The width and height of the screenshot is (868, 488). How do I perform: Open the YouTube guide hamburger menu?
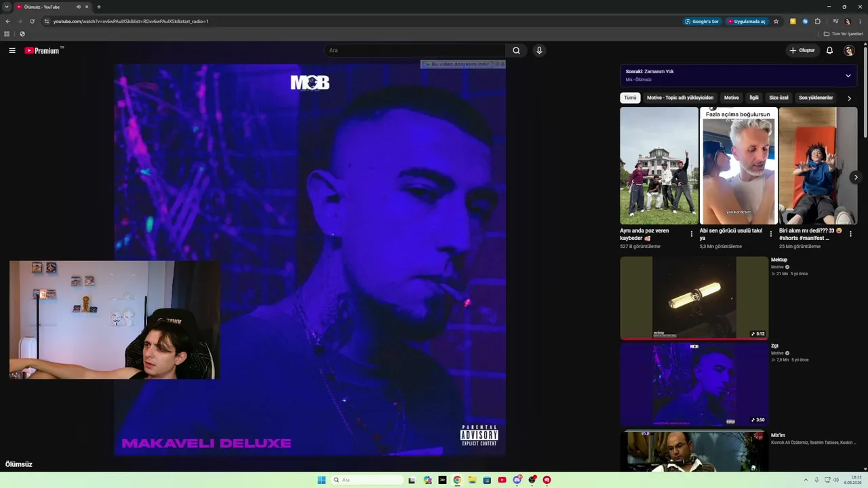click(x=12, y=50)
